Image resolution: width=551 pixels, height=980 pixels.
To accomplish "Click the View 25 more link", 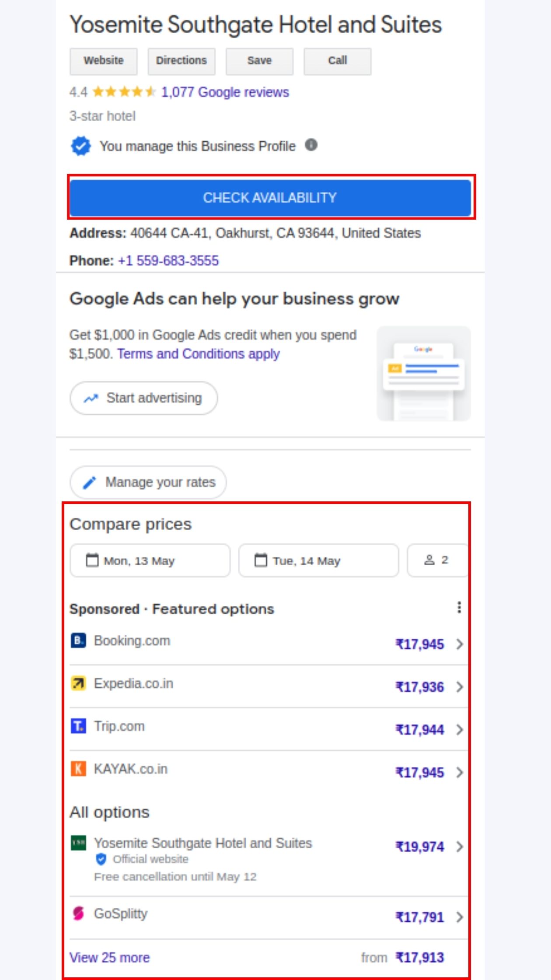I will pos(110,958).
